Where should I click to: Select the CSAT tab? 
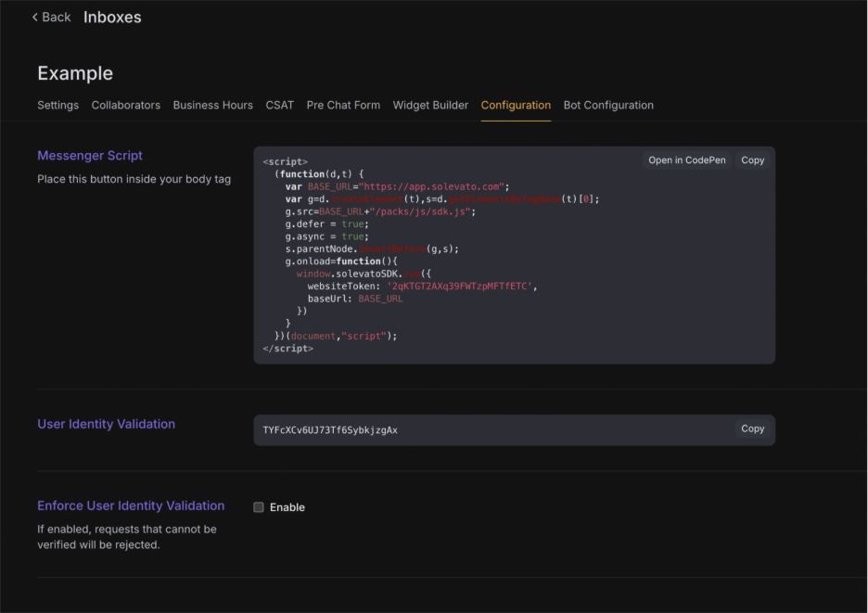click(x=279, y=105)
